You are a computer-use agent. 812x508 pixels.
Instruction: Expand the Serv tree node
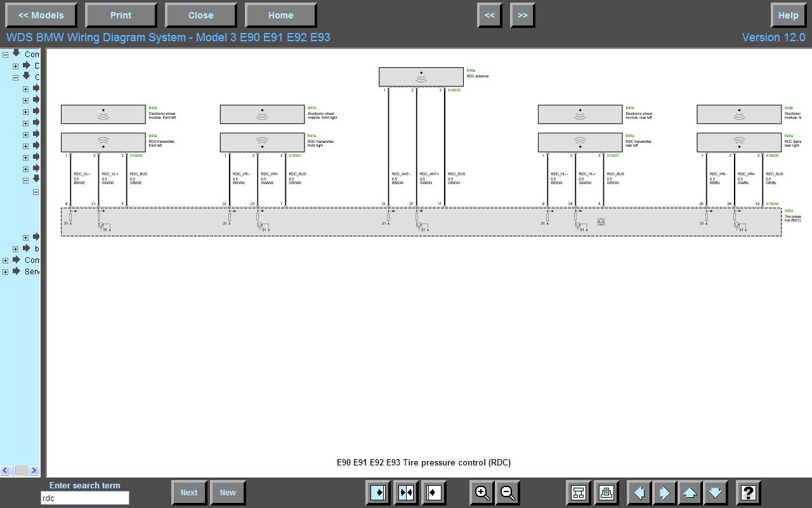click(6, 272)
